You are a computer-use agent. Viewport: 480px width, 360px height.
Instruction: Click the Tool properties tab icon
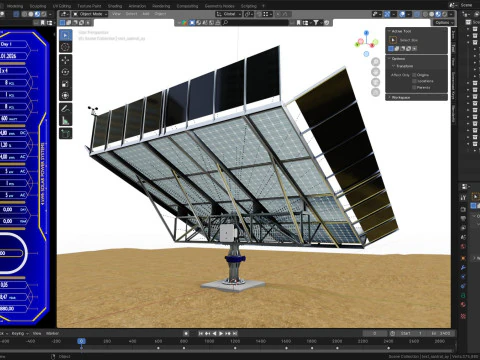(x=463, y=198)
